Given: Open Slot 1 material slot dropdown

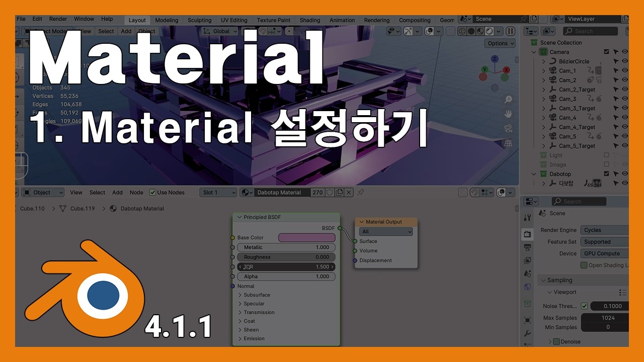Looking at the screenshot, I should (218, 193).
